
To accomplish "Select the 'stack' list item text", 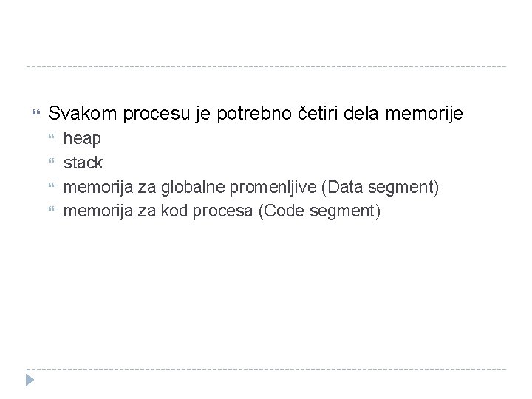I will point(83,163).
